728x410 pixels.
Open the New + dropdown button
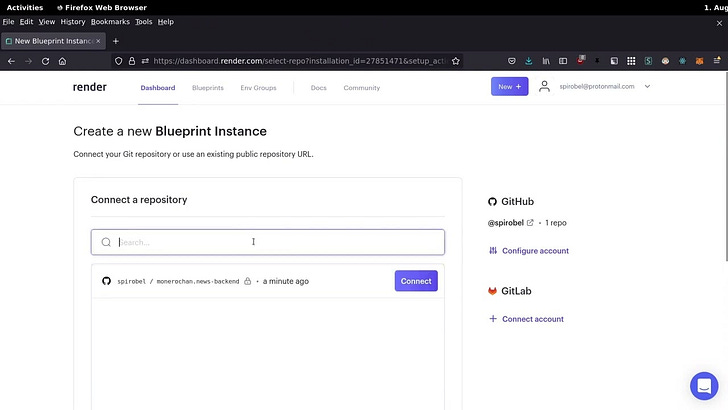(509, 86)
